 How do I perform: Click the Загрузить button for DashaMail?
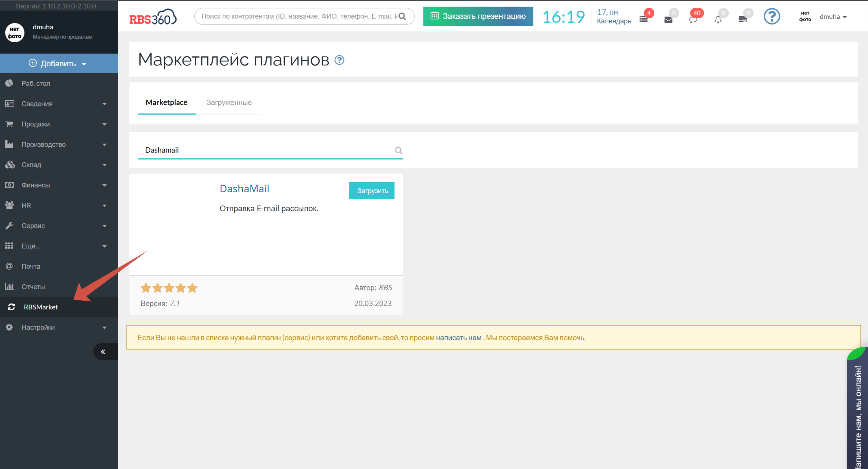point(371,191)
